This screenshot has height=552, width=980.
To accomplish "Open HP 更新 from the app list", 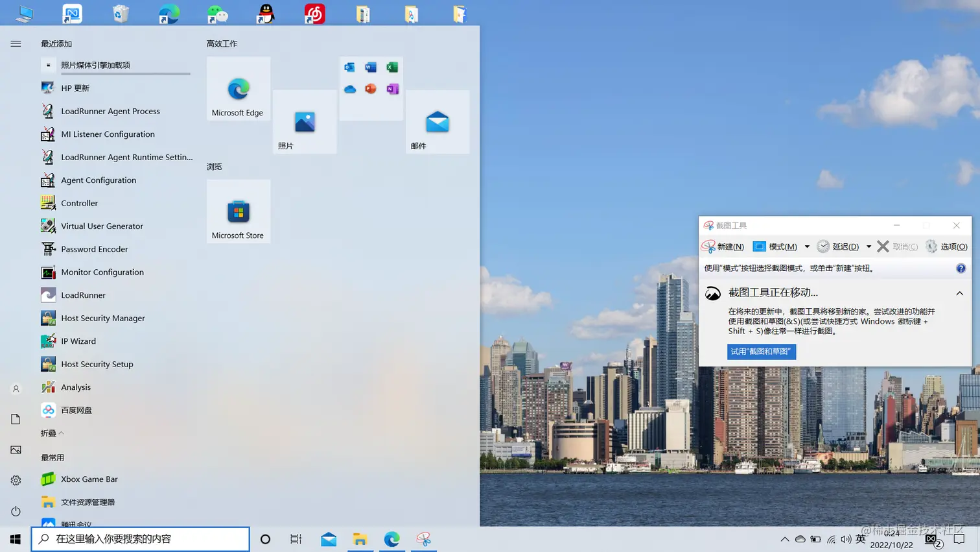I will (115, 88).
